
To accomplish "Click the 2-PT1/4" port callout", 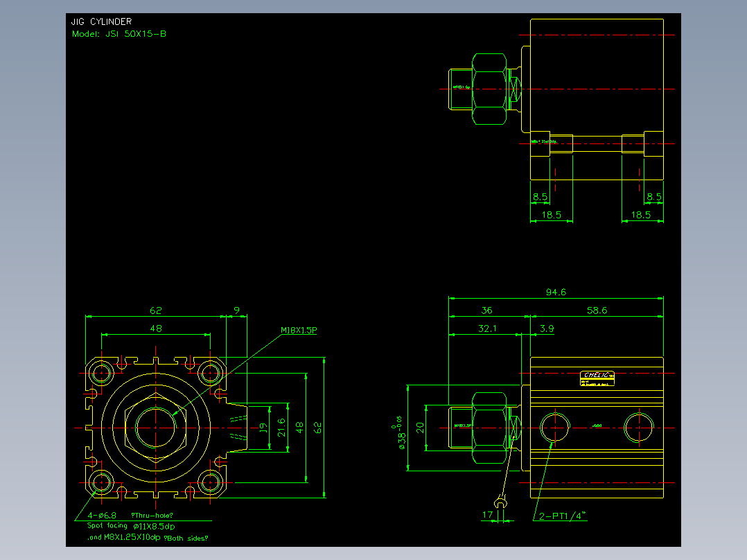I will click(562, 516).
